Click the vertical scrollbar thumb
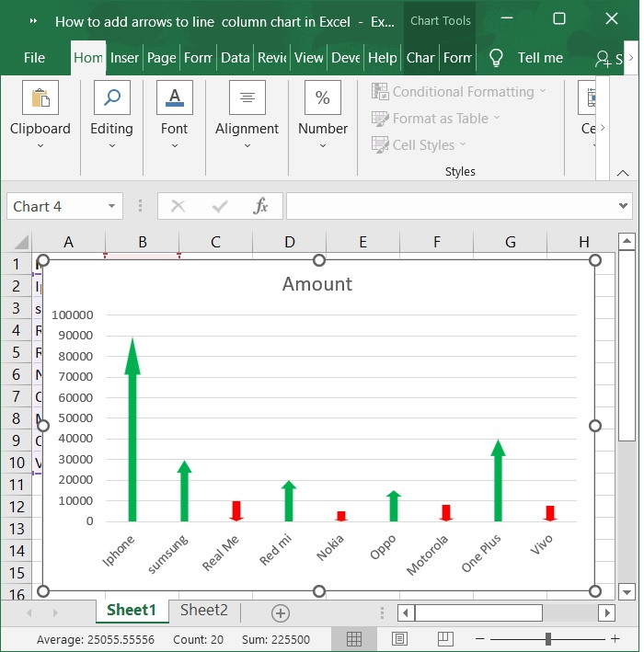Screen dimensions: 644x652 [x=627, y=346]
